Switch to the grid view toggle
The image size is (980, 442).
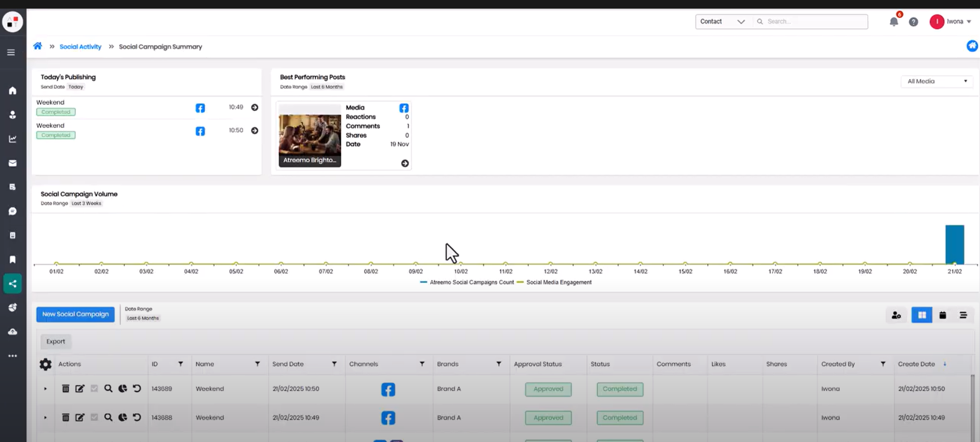[x=922, y=315]
